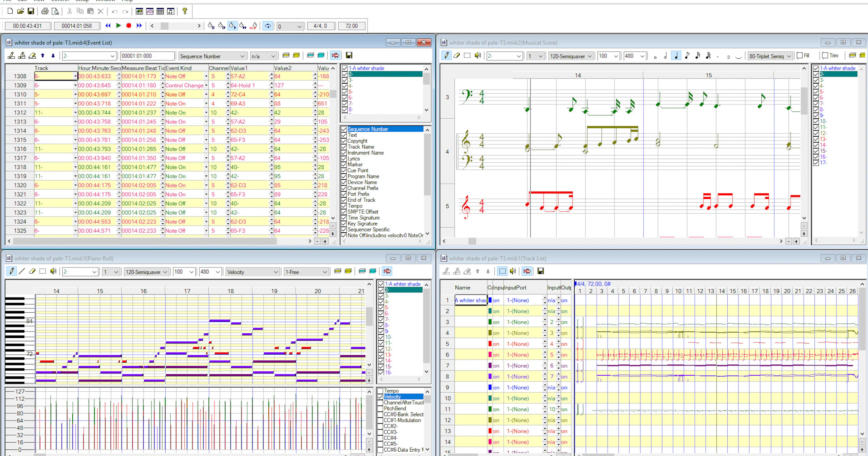Click measure 14 marker in Track List ruler
The height and width of the screenshot is (456, 868).
click(722, 291)
